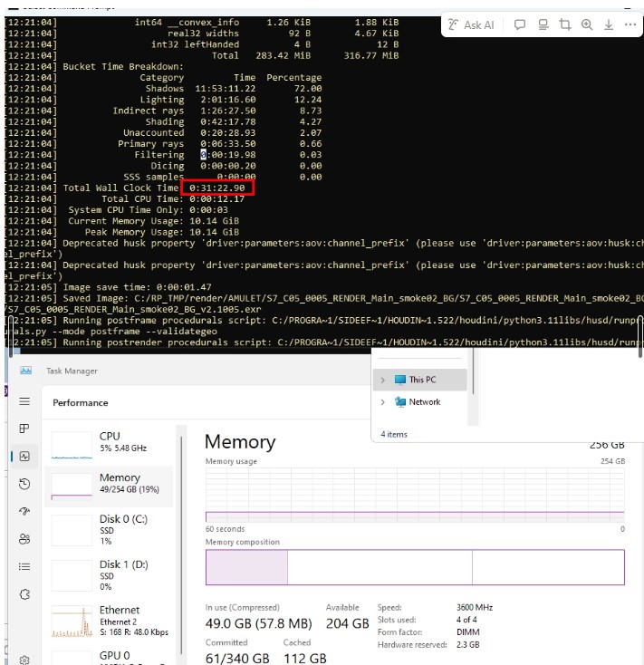Click the Memory composition bar
This screenshot has height=665, width=644.
415,567
